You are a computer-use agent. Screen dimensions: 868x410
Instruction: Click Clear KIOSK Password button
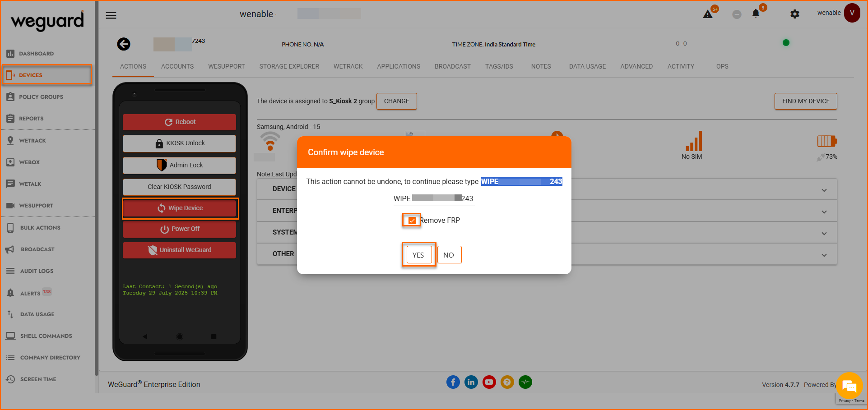(179, 187)
